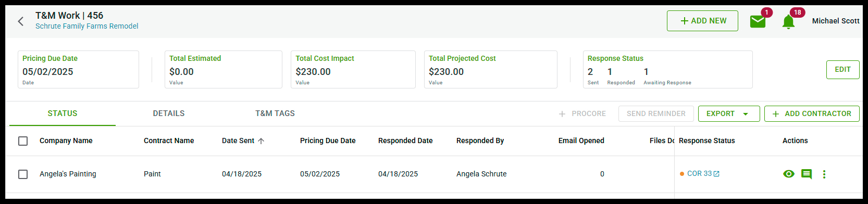Screen dimensions: 868x204
Task: Click the orange status dot before COR 33
Action: 682,174
